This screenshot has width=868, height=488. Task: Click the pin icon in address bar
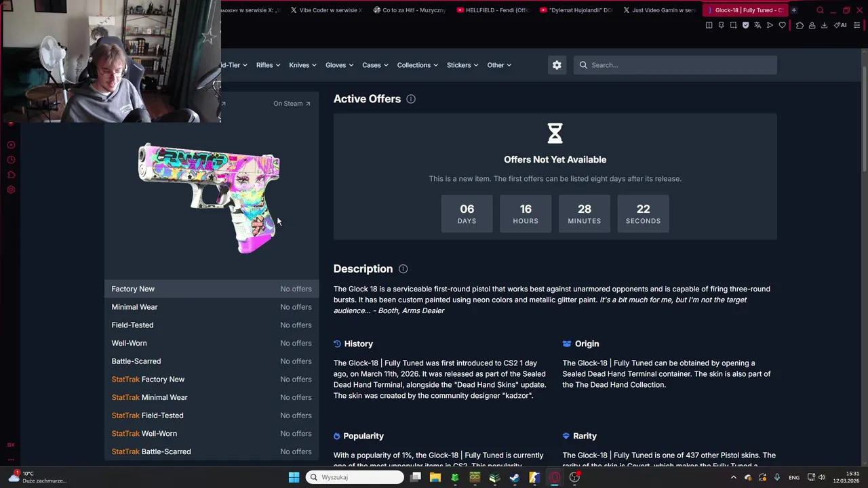point(721,25)
